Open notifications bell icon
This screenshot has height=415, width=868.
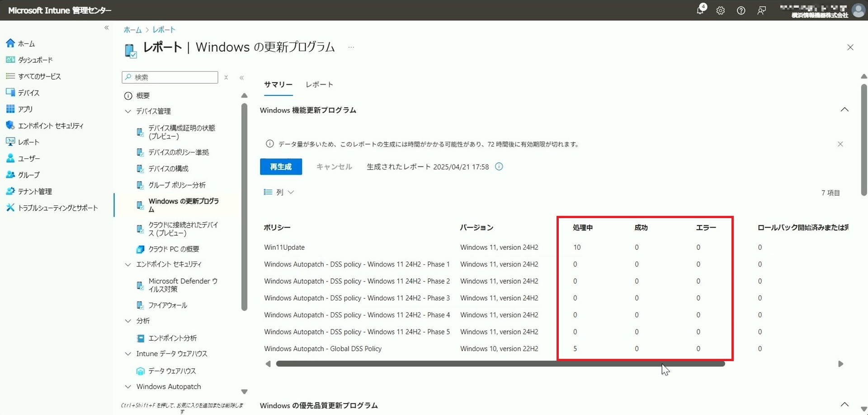click(700, 10)
